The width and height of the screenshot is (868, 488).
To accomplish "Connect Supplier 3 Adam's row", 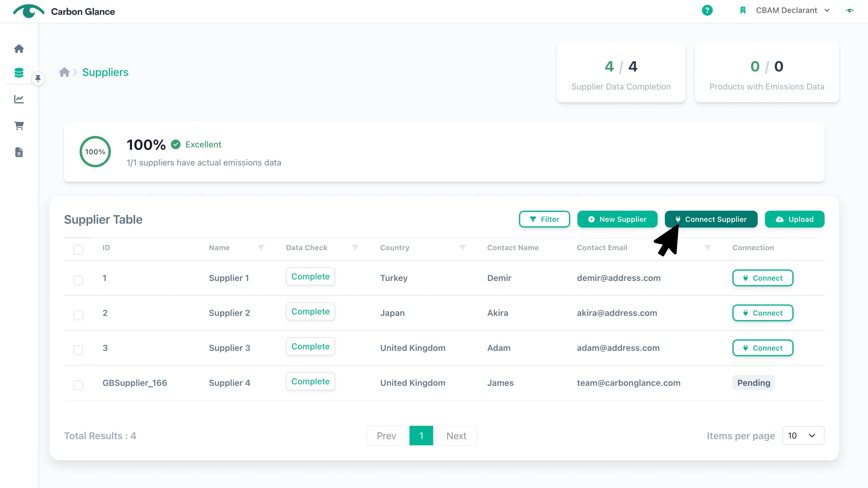I will [x=763, y=348].
